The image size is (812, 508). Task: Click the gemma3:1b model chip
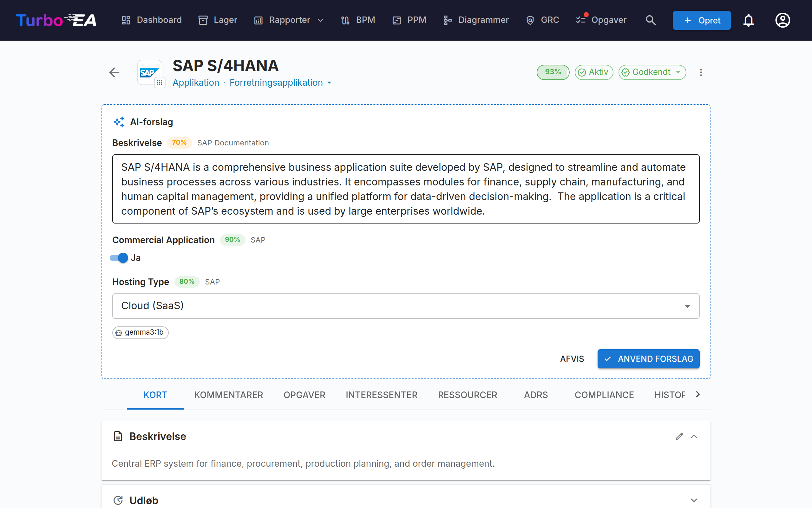(140, 333)
